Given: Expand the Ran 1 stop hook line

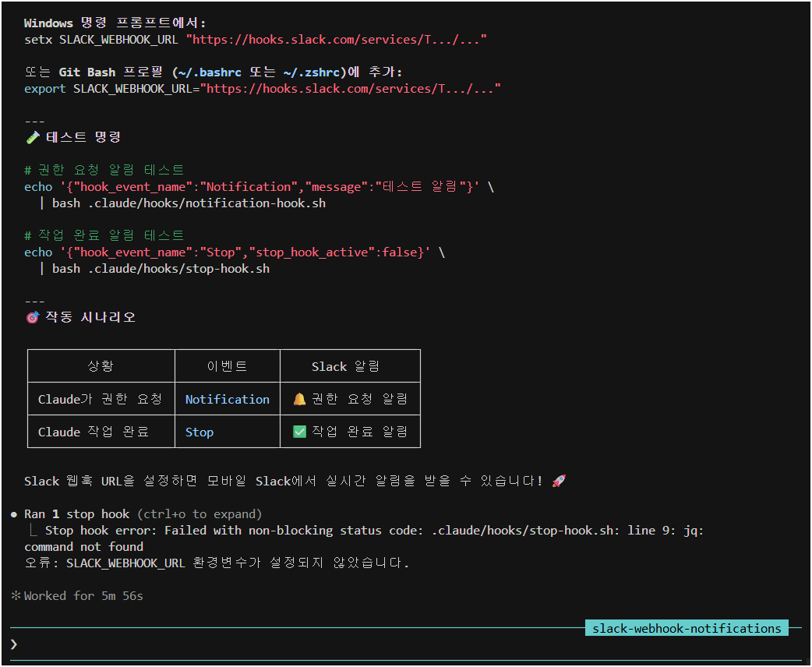Looking at the screenshot, I should click(143, 514).
